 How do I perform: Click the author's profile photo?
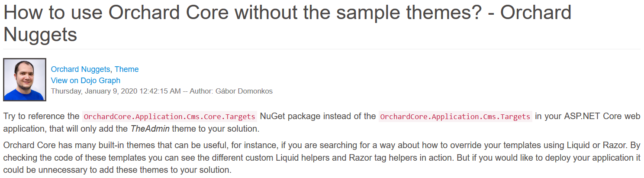[25, 80]
